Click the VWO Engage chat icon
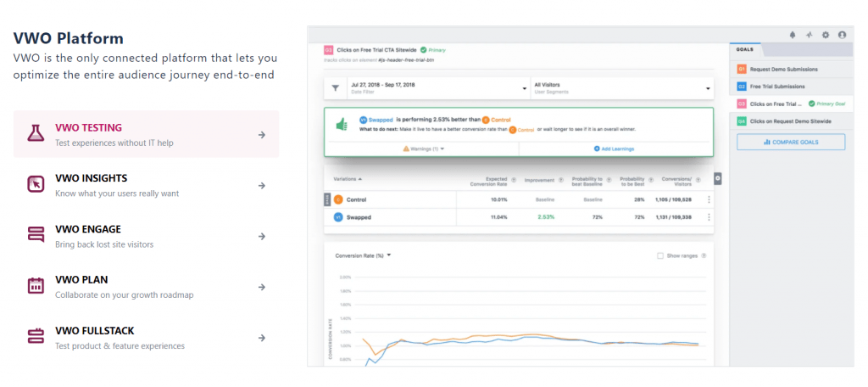This screenshot has width=868, height=387. pyautogui.click(x=36, y=235)
